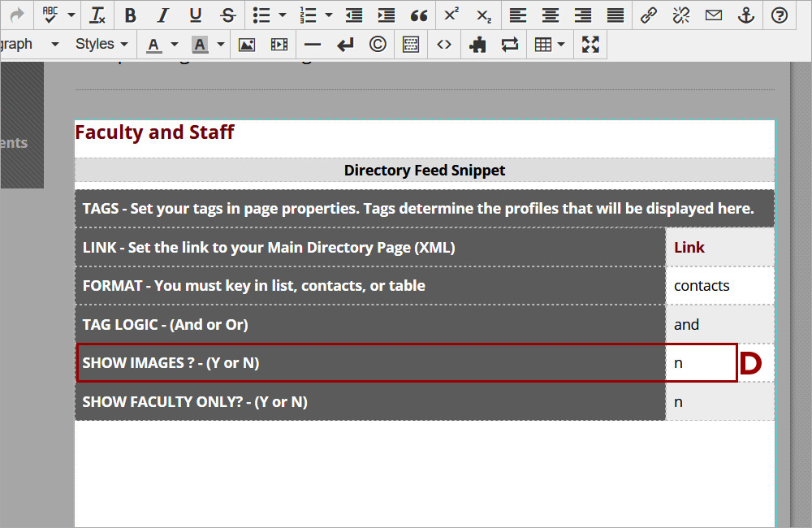Expand the table insert dropdown arrow

[561, 44]
